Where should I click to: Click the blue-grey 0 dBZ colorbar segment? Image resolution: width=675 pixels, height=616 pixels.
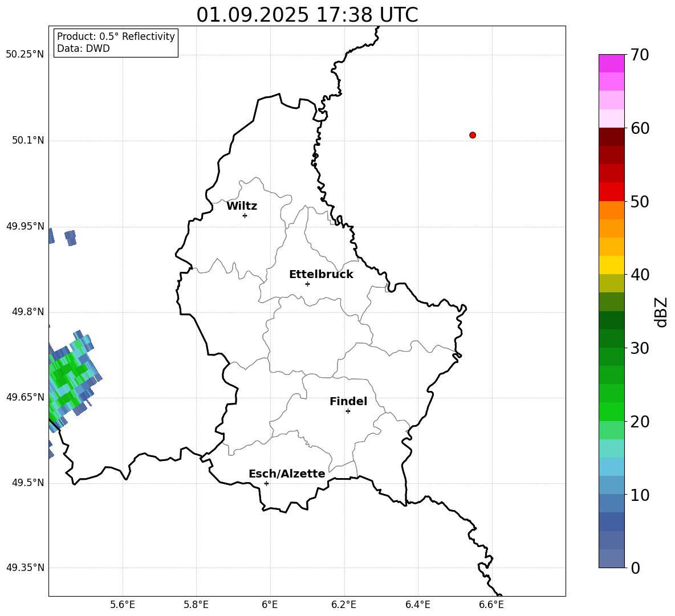point(611,558)
